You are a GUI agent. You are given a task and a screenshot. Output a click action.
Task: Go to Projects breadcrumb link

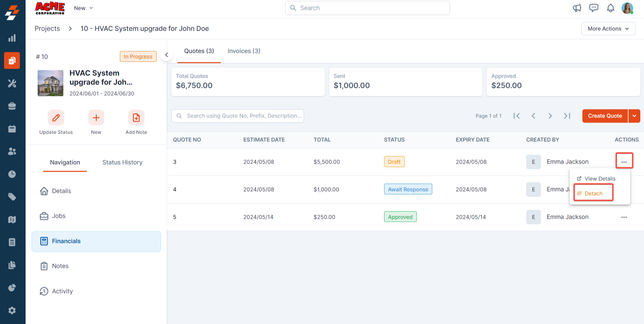click(x=47, y=29)
